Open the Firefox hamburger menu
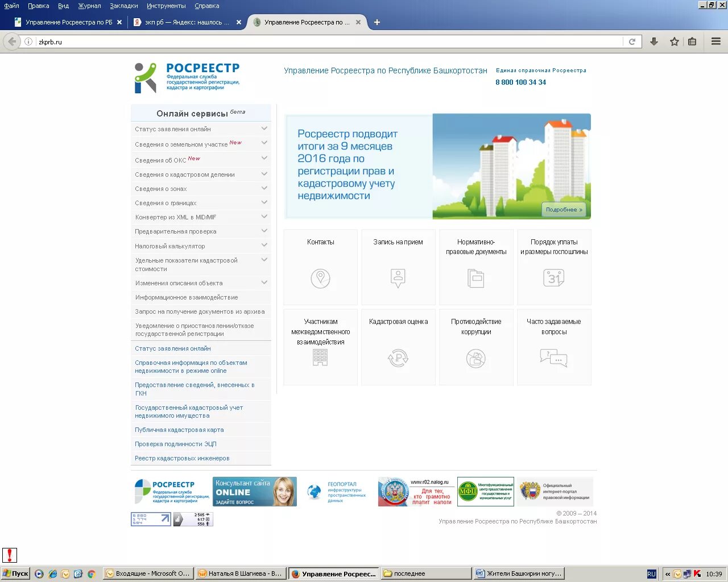Image resolution: width=728 pixels, height=582 pixels. coord(716,41)
